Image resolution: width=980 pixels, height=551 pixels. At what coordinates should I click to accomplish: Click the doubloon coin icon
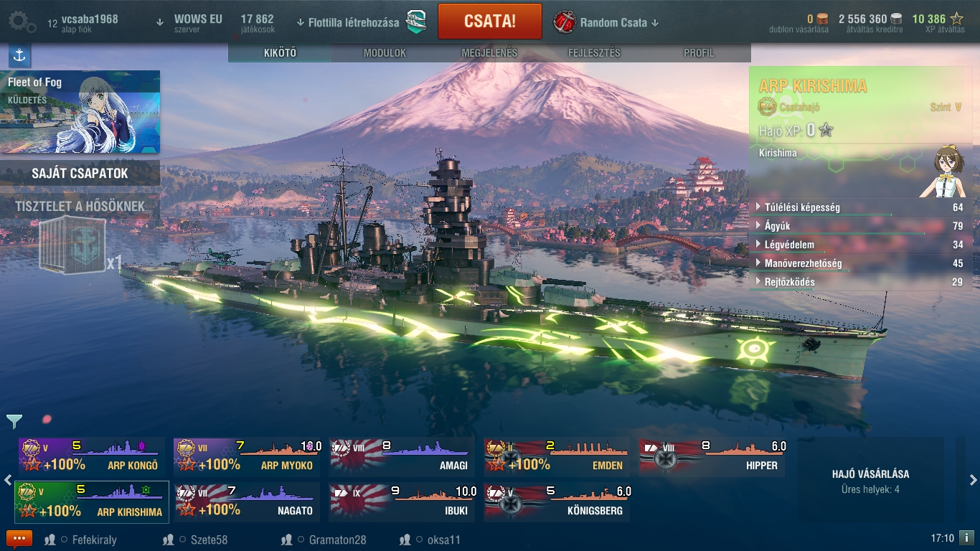[822, 19]
